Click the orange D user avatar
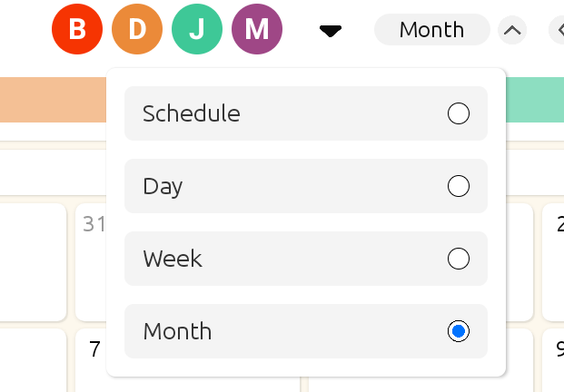564x392 pixels. tap(137, 30)
